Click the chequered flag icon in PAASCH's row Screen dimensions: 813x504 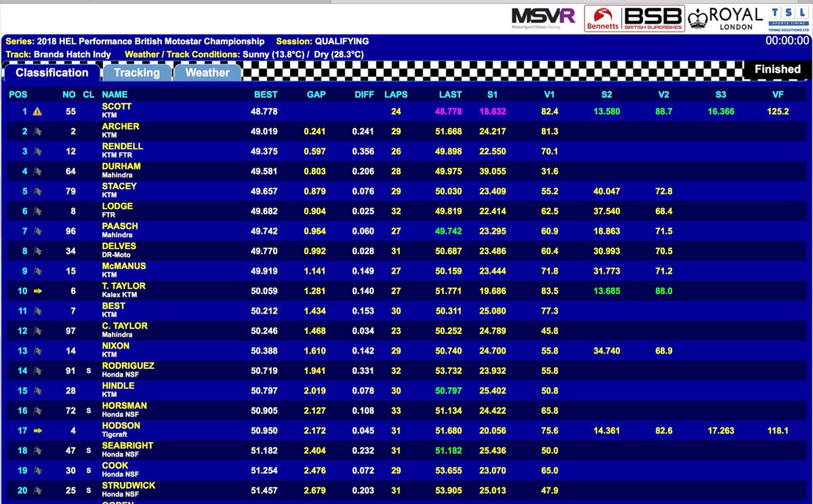coord(37,232)
